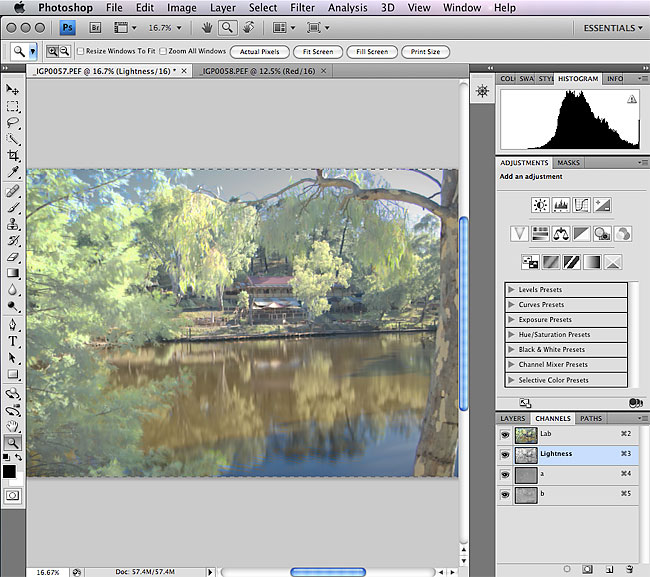Viewport: 650px width, 577px height.
Task: Add a Color Balance adjustment
Action: (560, 233)
